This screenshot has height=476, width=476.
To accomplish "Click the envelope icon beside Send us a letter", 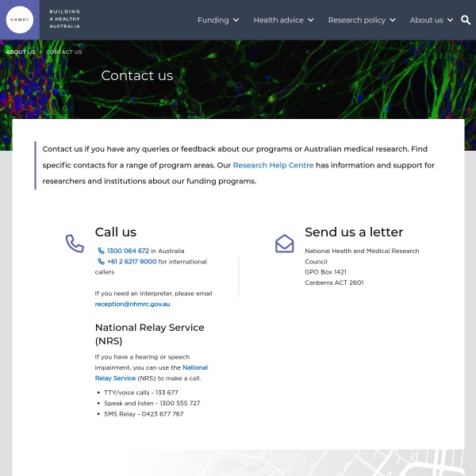I will (x=284, y=244).
